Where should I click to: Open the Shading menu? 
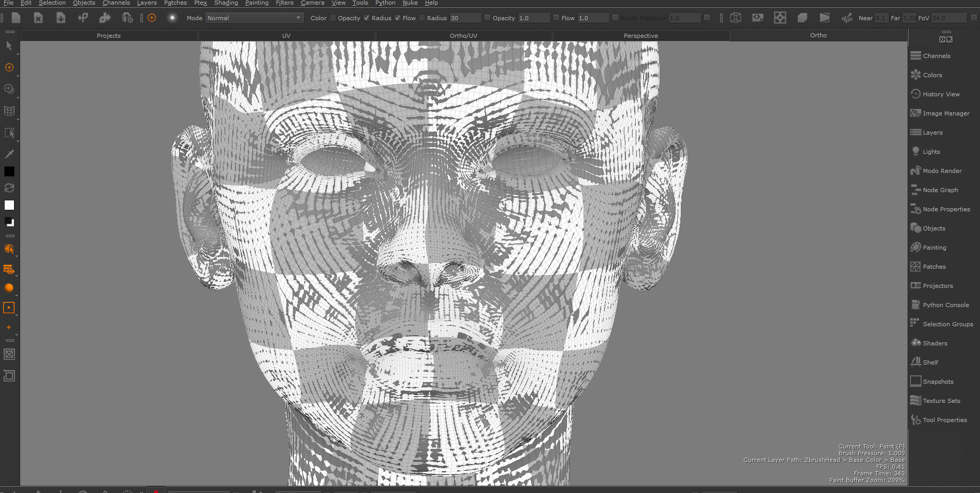[x=226, y=3]
